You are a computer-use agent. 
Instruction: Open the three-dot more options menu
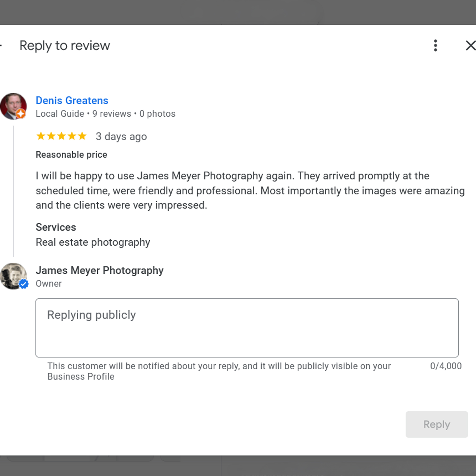435,46
